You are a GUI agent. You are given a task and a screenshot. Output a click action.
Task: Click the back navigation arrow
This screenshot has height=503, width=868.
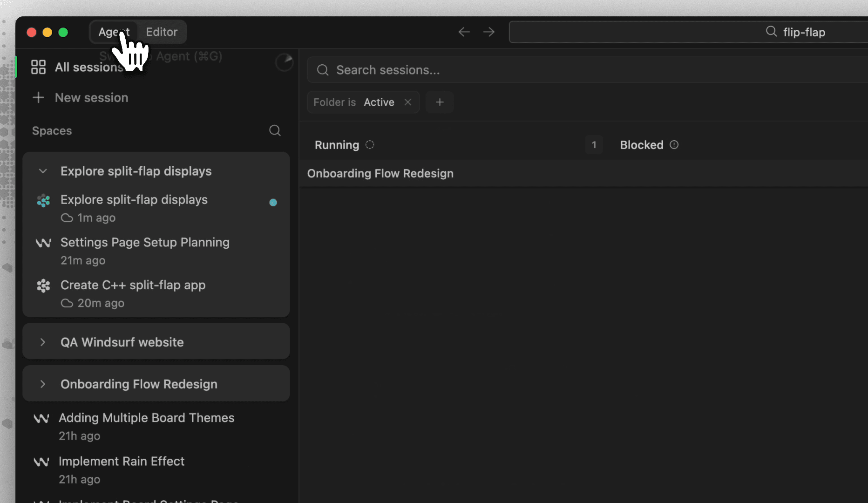coord(464,32)
